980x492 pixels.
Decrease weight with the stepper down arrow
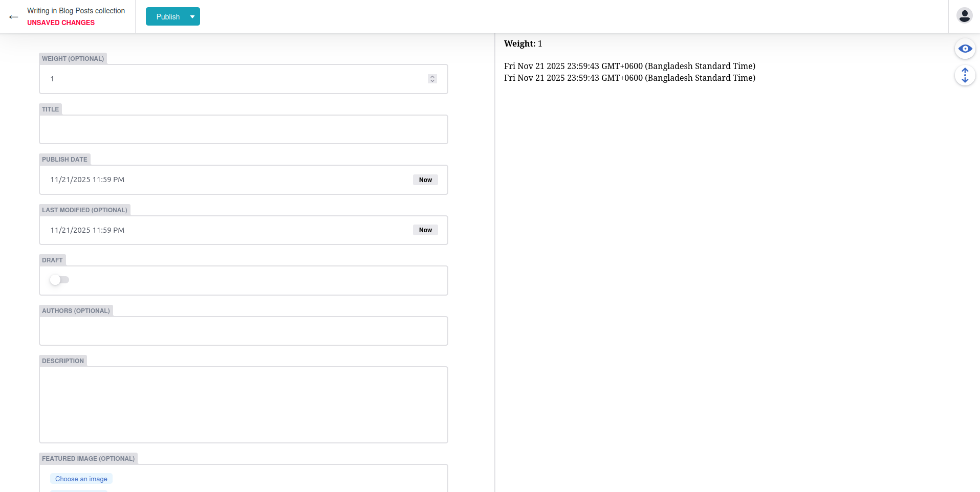[432, 81]
